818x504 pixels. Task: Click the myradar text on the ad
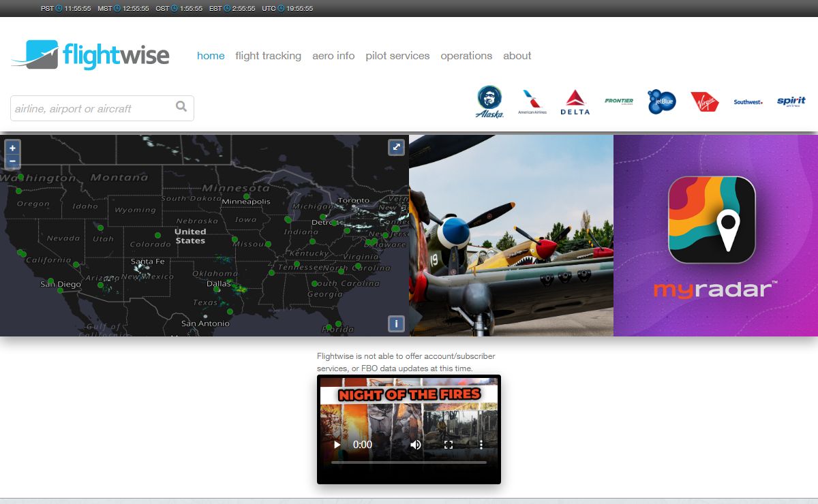716,289
